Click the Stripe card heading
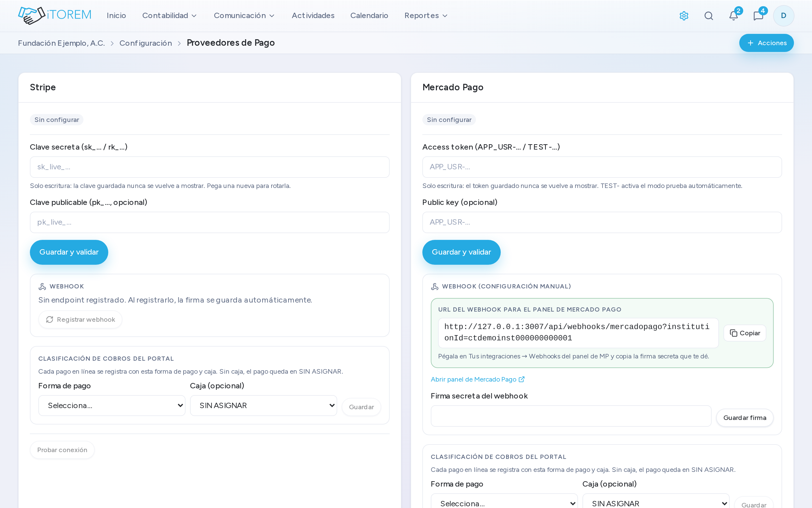Image resolution: width=812 pixels, height=508 pixels. pyautogui.click(x=43, y=87)
